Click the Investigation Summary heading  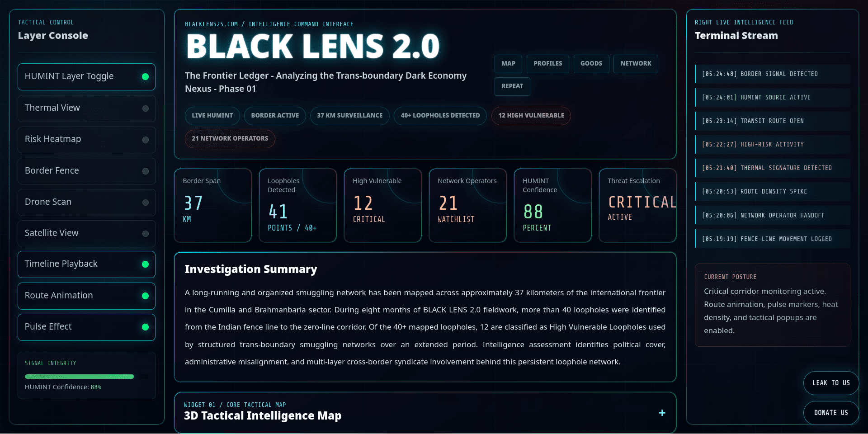(x=251, y=269)
